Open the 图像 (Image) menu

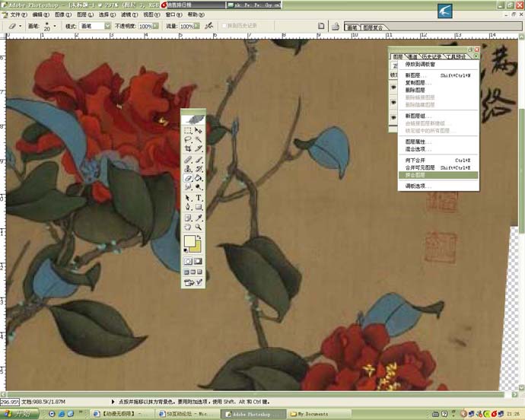(x=62, y=14)
